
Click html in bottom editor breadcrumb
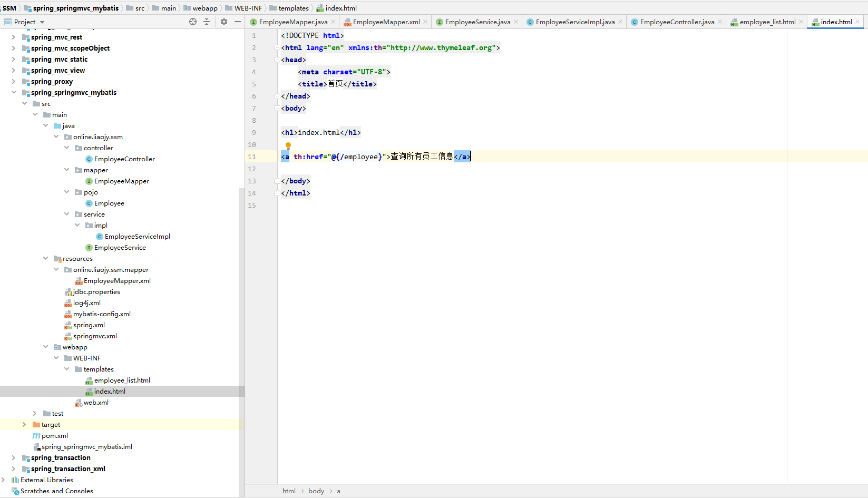click(289, 491)
